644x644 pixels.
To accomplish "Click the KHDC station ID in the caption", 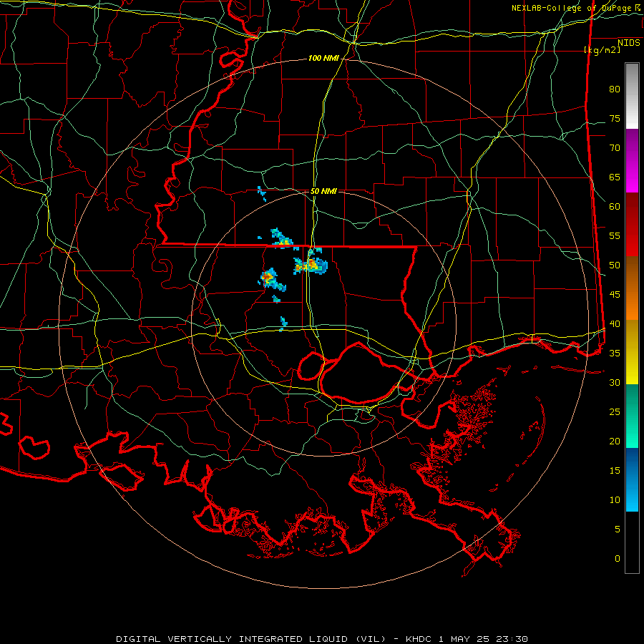I will point(419,639).
